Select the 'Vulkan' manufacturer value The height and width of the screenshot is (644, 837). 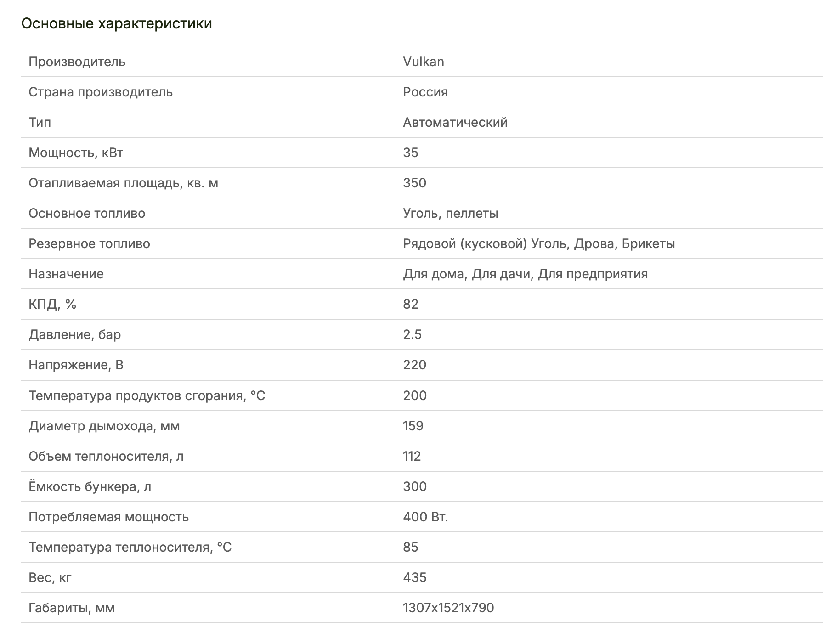click(x=423, y=62)
